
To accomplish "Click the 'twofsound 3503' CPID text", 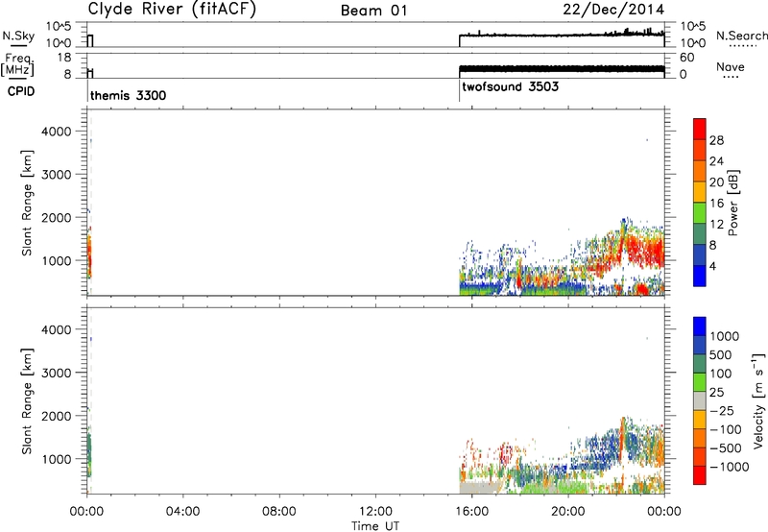I will click(x=511, y=86).
